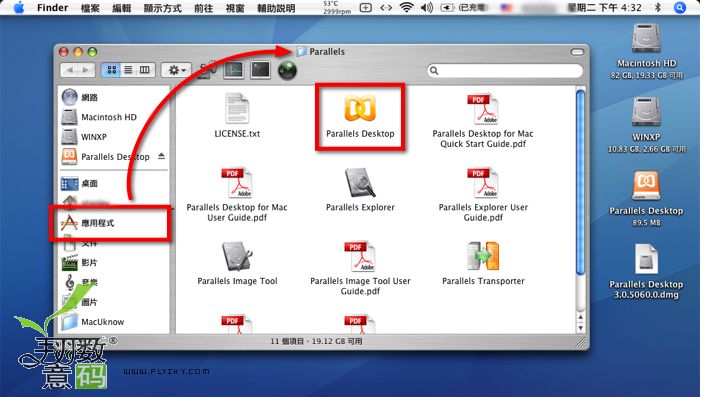Switch to icon view
Image resolution: width=708 pixels, height=397 pixels.
click(x=111, y=70)
